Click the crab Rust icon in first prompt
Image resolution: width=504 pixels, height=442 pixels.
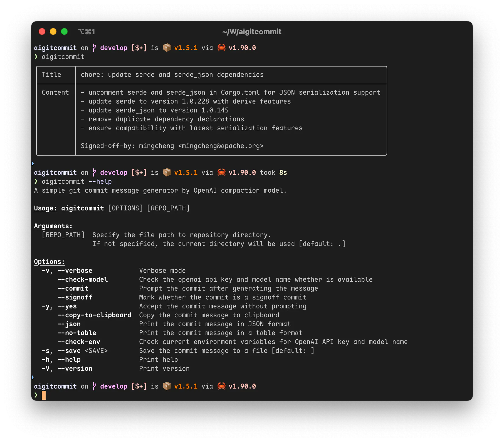pyautogui.click(x=221, y=48)
